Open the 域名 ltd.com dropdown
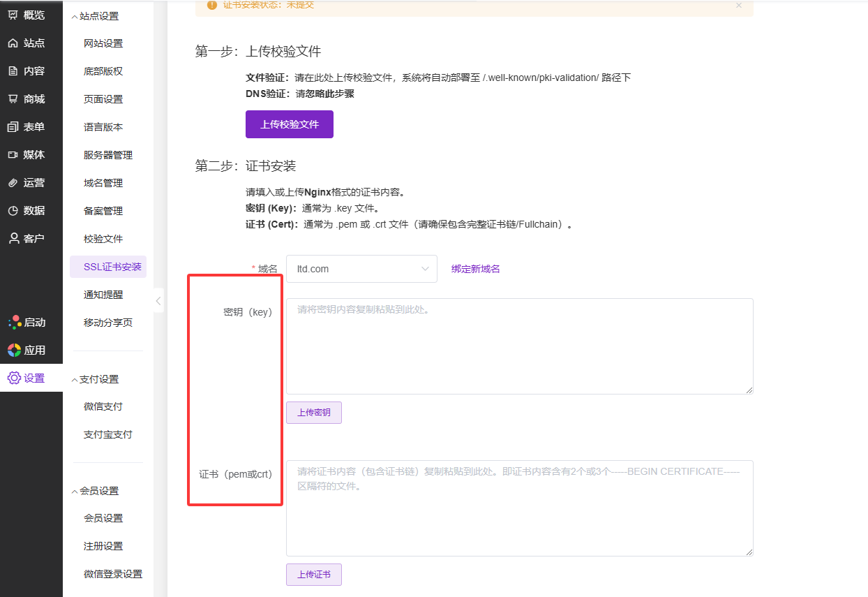Image resolution: width=868 pixels, height=597 pixels. pos(361,269)
